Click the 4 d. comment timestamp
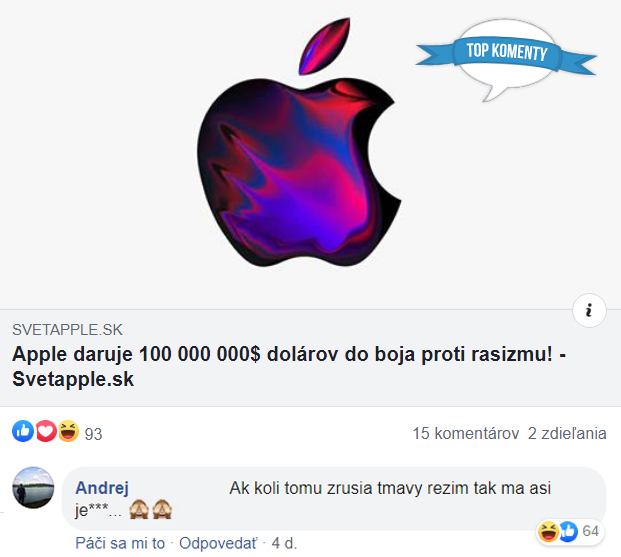 tap(284, 543)
